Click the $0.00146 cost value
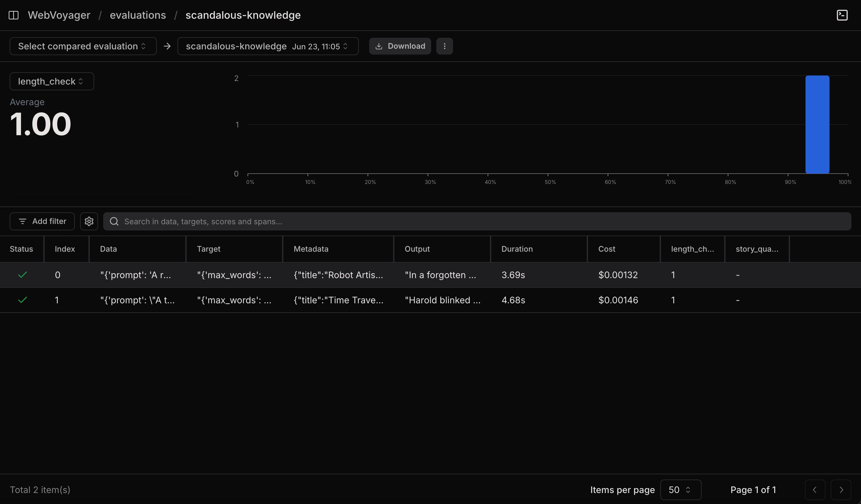The height and width of the screenshot is (504, 861). 618,300
